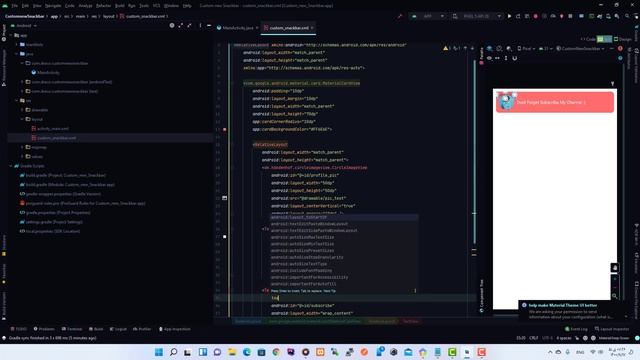Click the night mode icon in preview toolbar
This screenshot has height=360, width=640.
509,49
